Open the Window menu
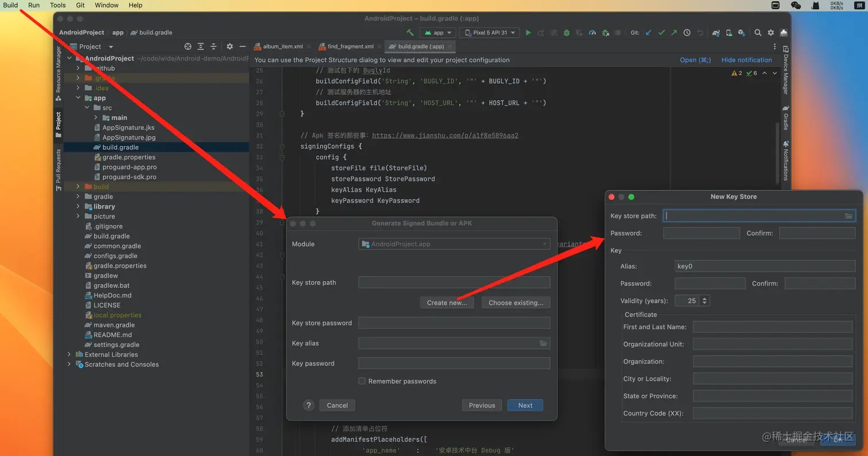Screen dimensions: 868x456 coord(107,5)
